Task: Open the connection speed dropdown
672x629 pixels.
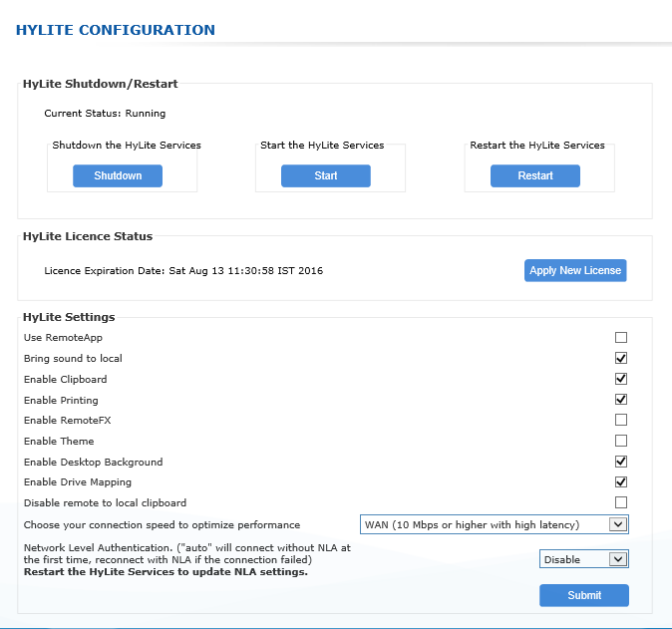Action: click(x=495, y=524)
